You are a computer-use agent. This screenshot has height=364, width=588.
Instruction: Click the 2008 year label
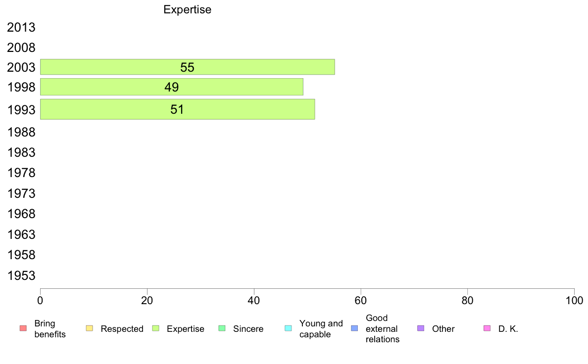point(21,47)
